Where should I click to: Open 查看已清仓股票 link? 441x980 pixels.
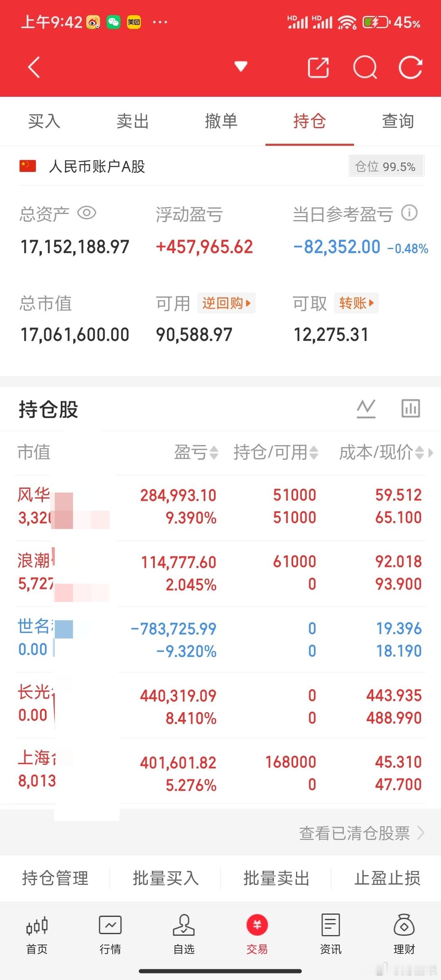362,833
